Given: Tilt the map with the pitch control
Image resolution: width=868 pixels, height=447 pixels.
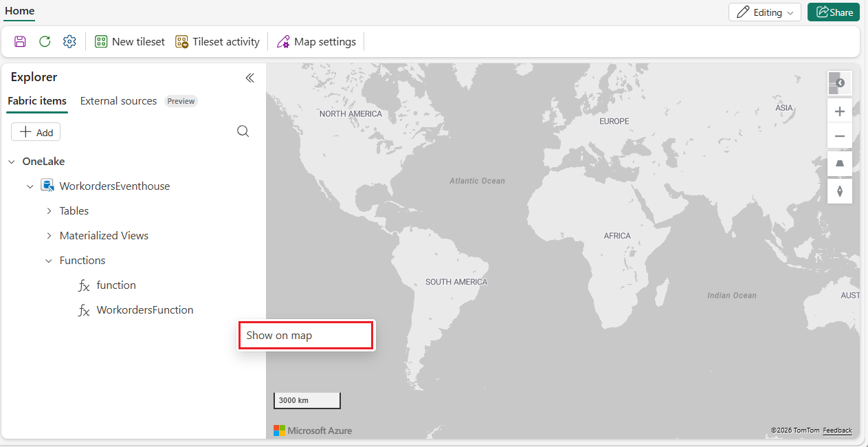Looking at the screenshot, I should click(839, 164).
